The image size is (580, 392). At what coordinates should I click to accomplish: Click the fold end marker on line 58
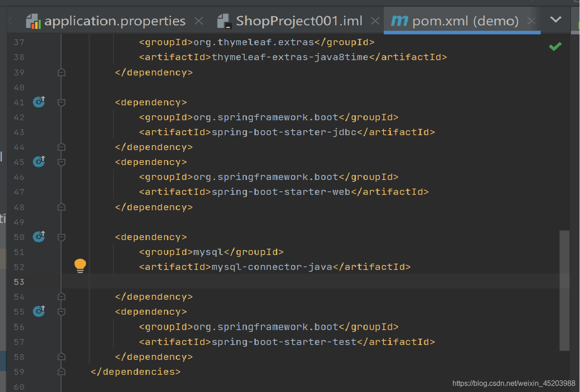[x=62, y=357]
